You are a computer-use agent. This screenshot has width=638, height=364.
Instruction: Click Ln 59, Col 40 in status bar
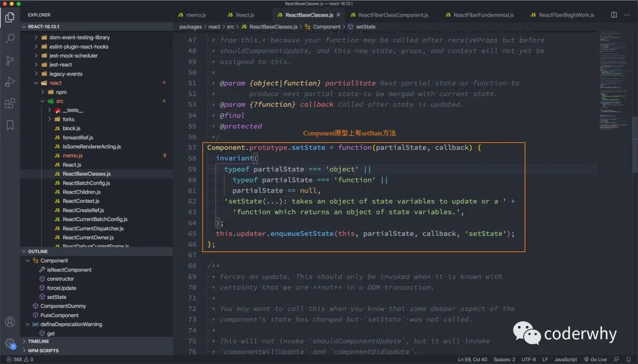coord(473,359)
